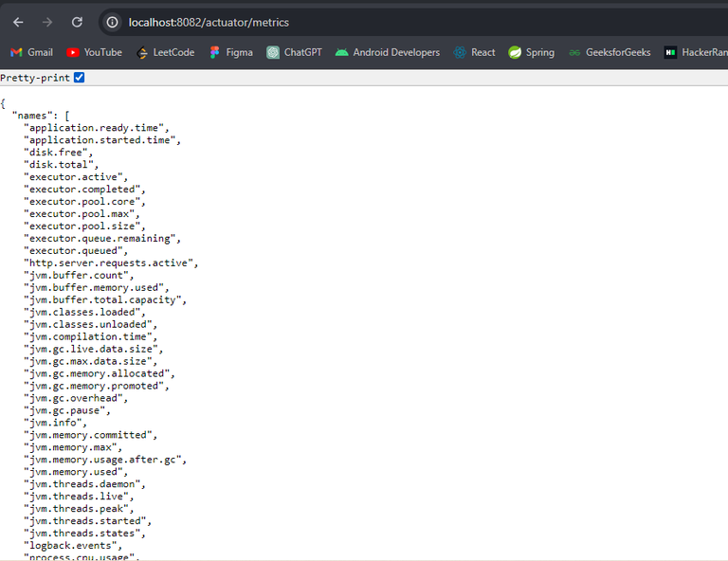Click "jvm.buffer.memory.used" metric name
728x561 pixels.
pos(94,288)
